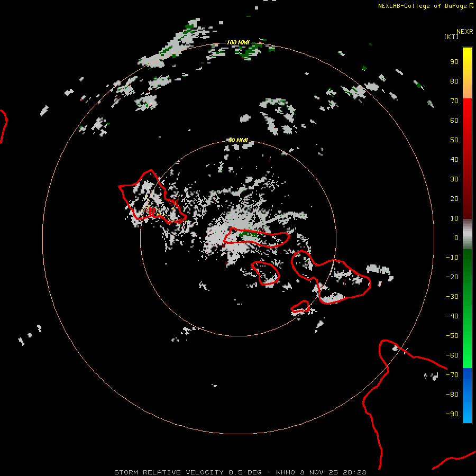Click the Molokai island outline at radar center
This screenshot has height=476, width=476.
click(x=257, y=237)
